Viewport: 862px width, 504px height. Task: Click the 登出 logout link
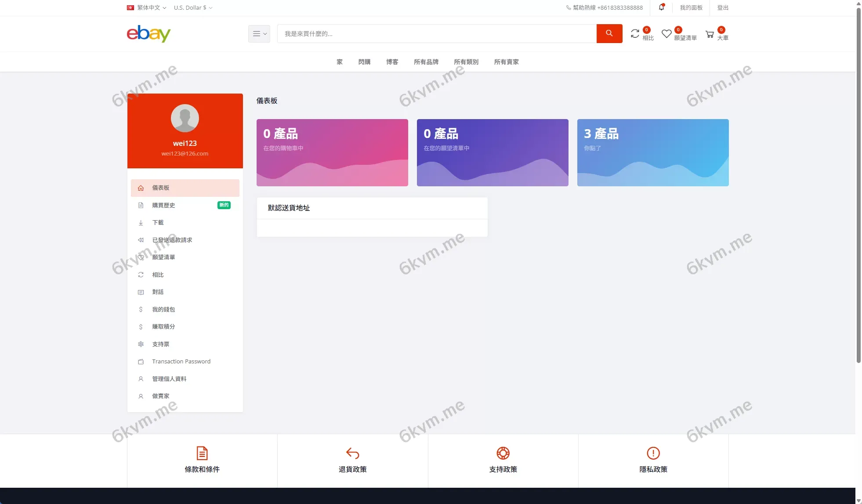(722, 7)
